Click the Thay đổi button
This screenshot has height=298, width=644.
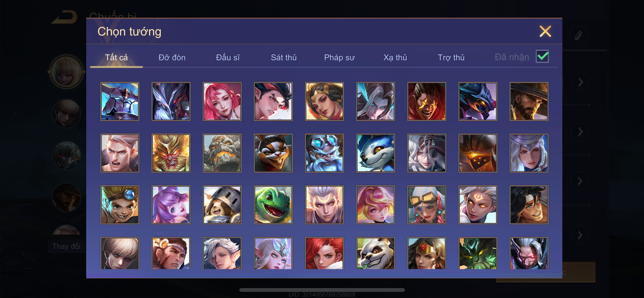click(66, 246)
